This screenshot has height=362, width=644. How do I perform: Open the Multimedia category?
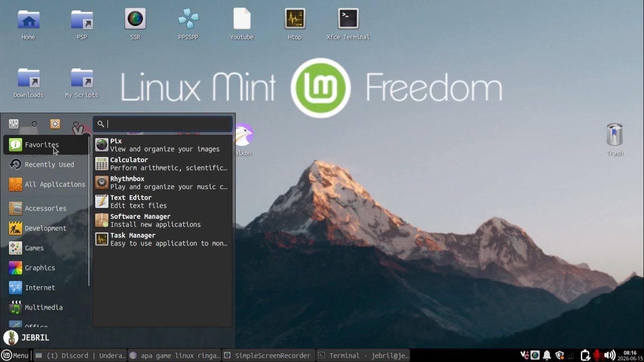(46, 307)
